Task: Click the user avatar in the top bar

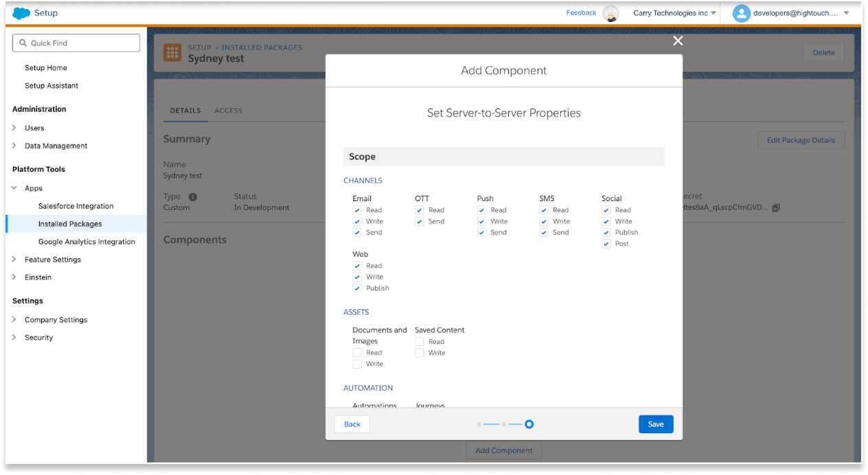Action: point(741,12)
